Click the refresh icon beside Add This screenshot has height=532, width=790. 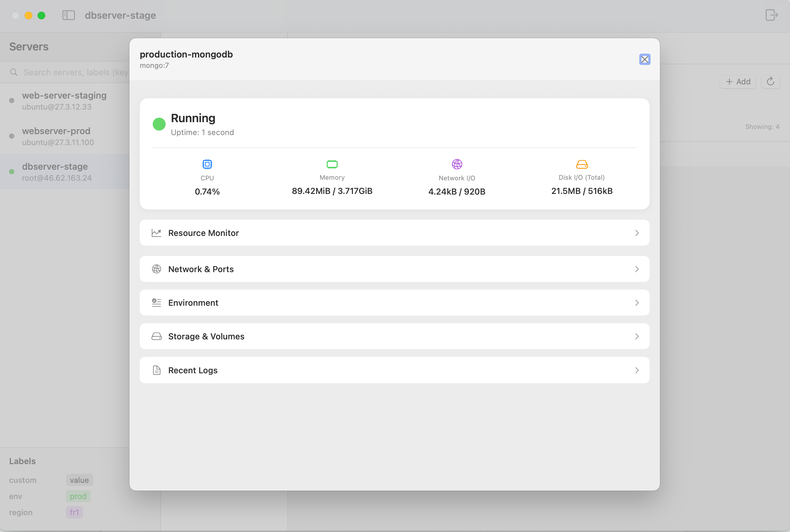770,81
